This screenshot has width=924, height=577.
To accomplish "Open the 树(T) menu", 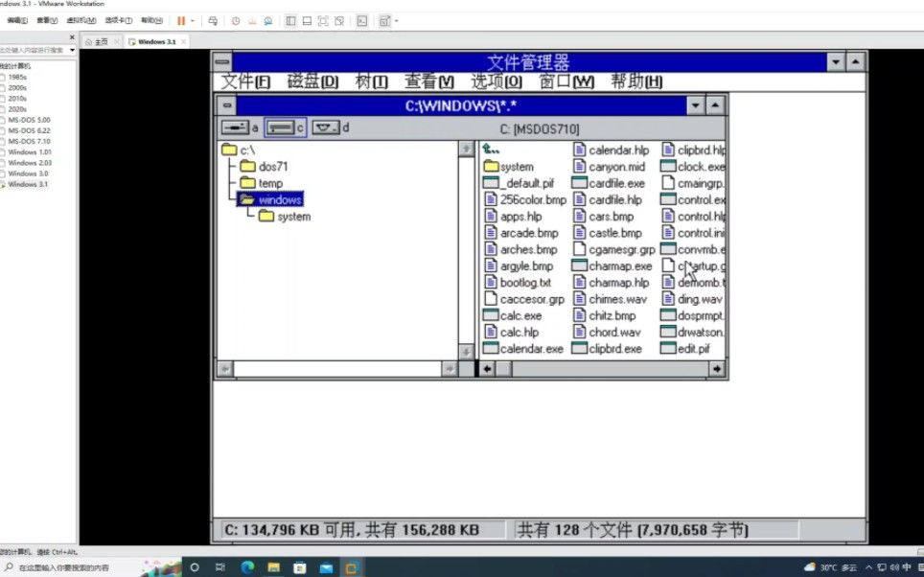I will (x=371, y=81).
